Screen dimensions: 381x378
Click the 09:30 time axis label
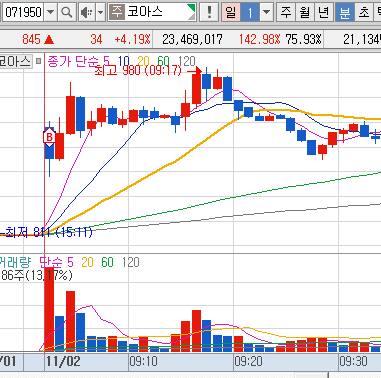pos(353,361)
